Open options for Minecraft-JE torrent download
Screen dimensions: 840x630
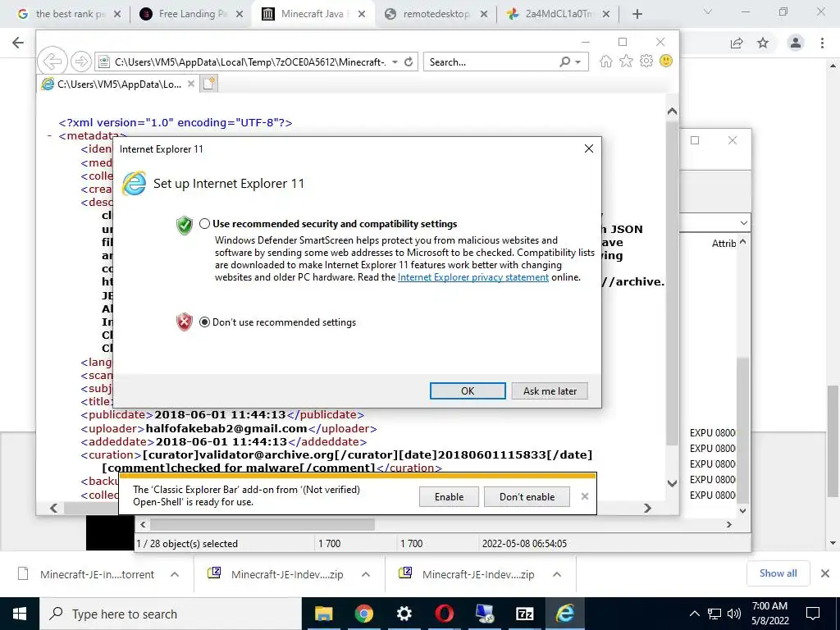coord(175,574)
